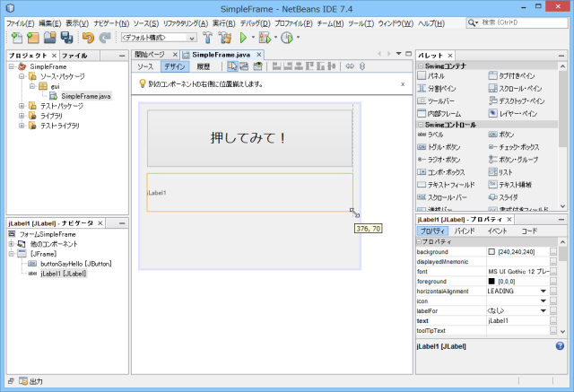Switch editor to History (履歴) view
Screen dimensions: 574x392
(204, 66)
